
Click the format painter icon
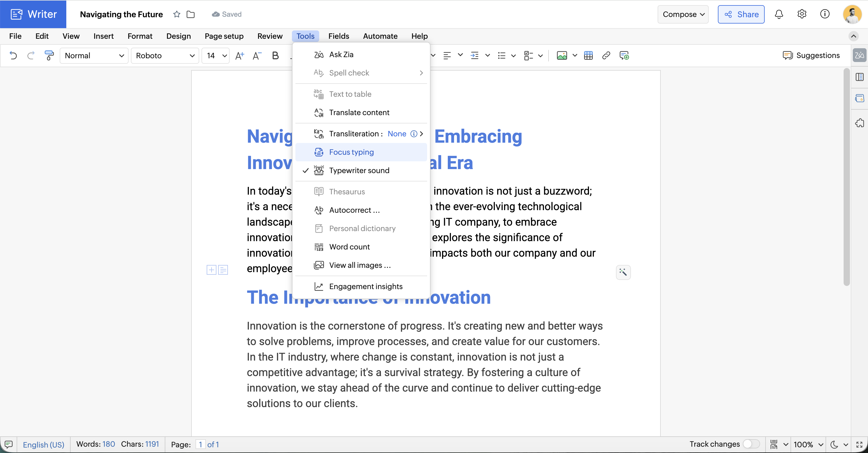(x=49, y=55)
